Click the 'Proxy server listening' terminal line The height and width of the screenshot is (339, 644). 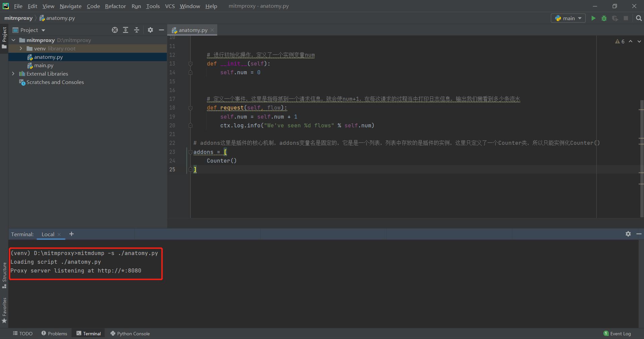[76, 270]
